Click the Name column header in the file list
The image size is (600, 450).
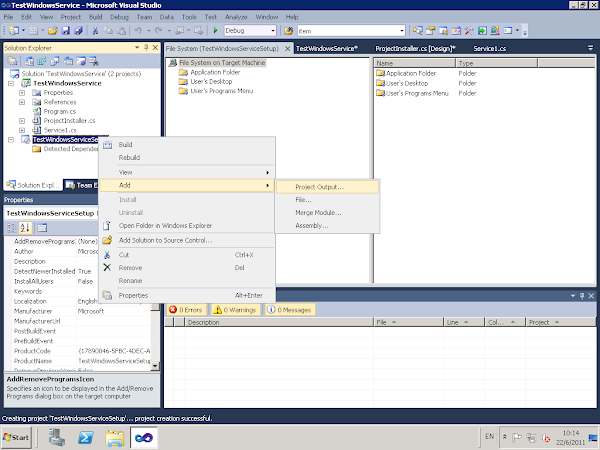coord(415,63)
